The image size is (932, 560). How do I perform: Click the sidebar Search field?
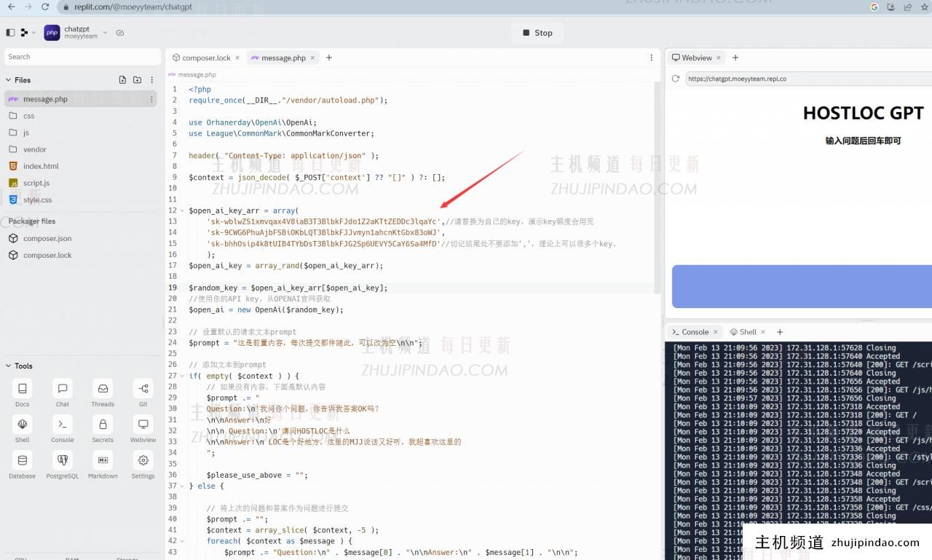(82, 57)
